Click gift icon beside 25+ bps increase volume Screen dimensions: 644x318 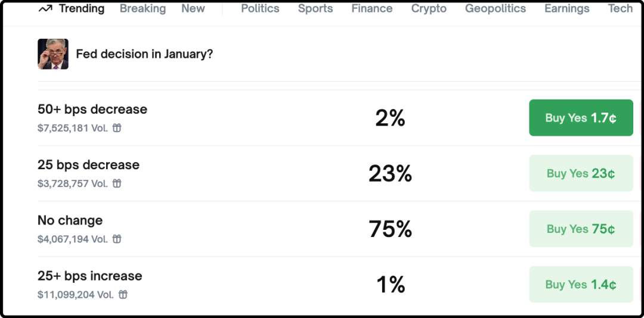(123, 294)
